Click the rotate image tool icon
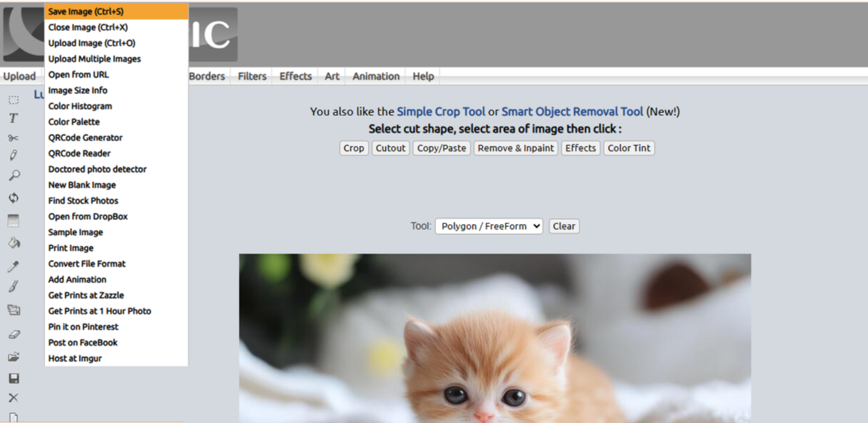The image size is (868, 423). [13, 198]
